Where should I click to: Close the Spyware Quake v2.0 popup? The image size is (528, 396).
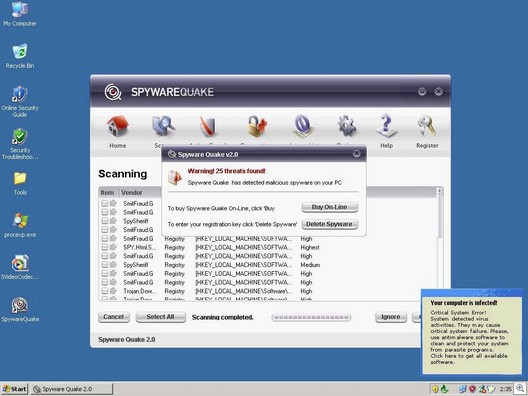(357, 154)
